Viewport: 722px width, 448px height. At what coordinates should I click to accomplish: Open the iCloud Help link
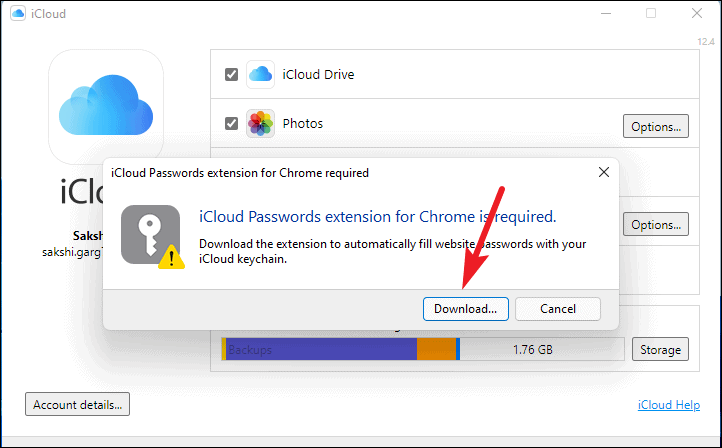click(669, 405)
